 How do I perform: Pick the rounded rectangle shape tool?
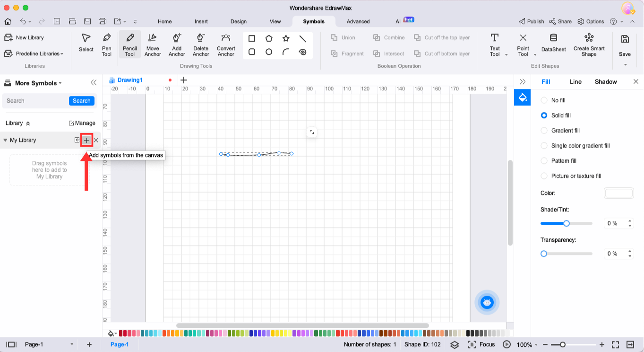(x=252, y=52)
